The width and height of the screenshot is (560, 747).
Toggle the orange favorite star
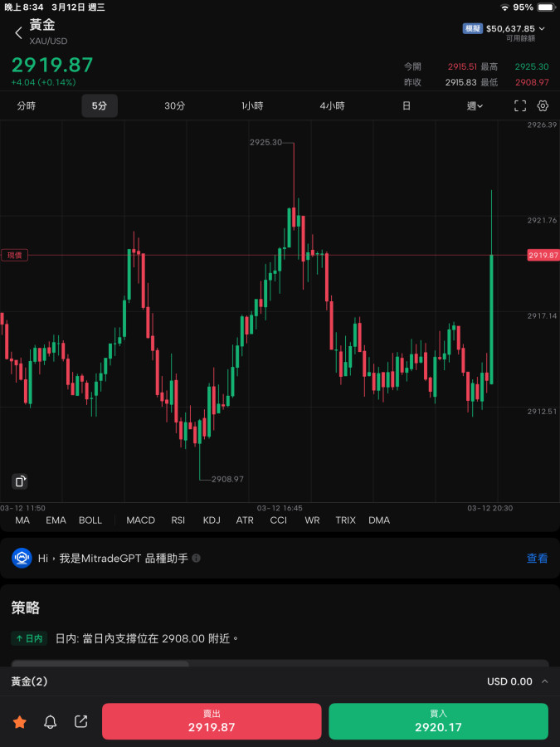click(x=20, y=722)
